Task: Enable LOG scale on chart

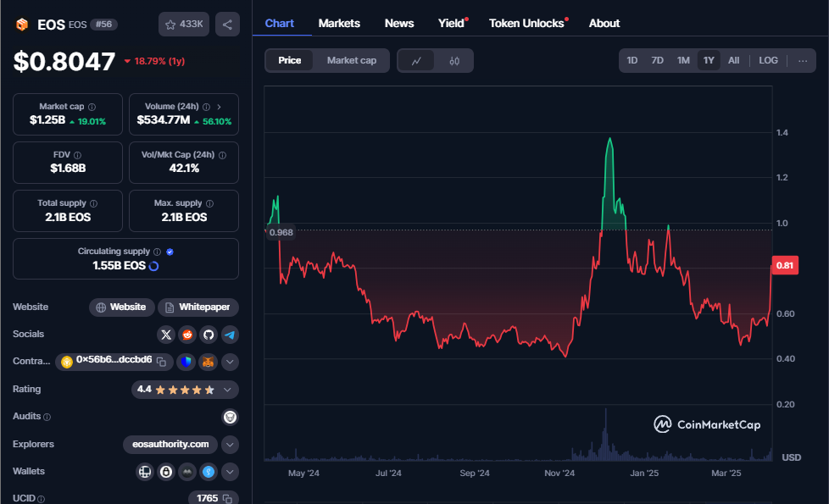Action: [x=768, y=60]
